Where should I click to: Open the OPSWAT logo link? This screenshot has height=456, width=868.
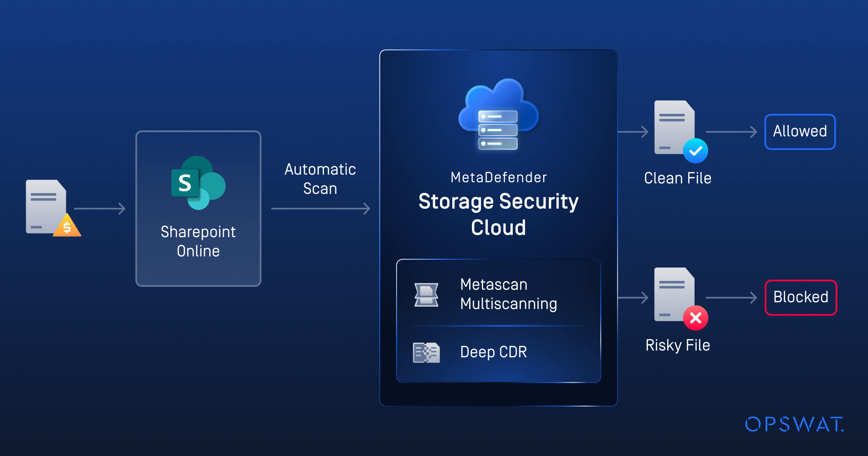[794, 424]
